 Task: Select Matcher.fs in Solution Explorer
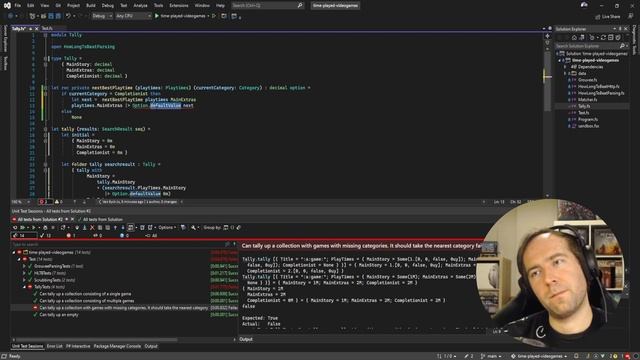point(587,100)
